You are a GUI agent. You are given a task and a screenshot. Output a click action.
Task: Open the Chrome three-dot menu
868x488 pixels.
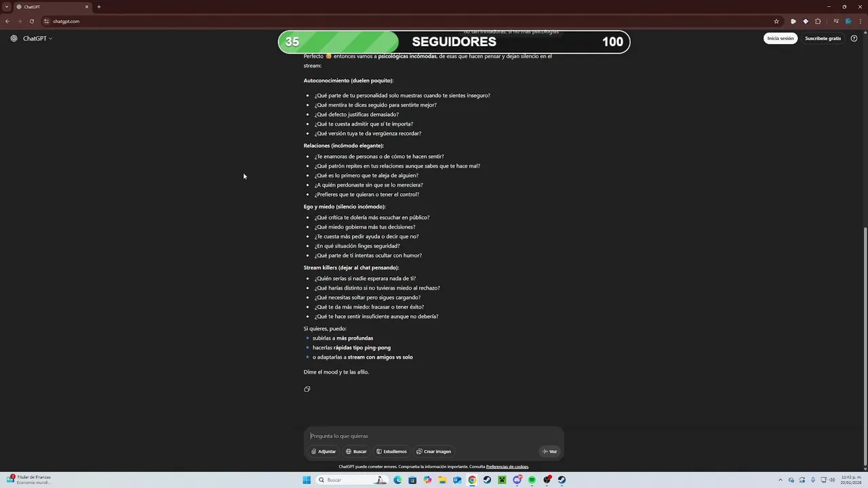coord(860,21)
